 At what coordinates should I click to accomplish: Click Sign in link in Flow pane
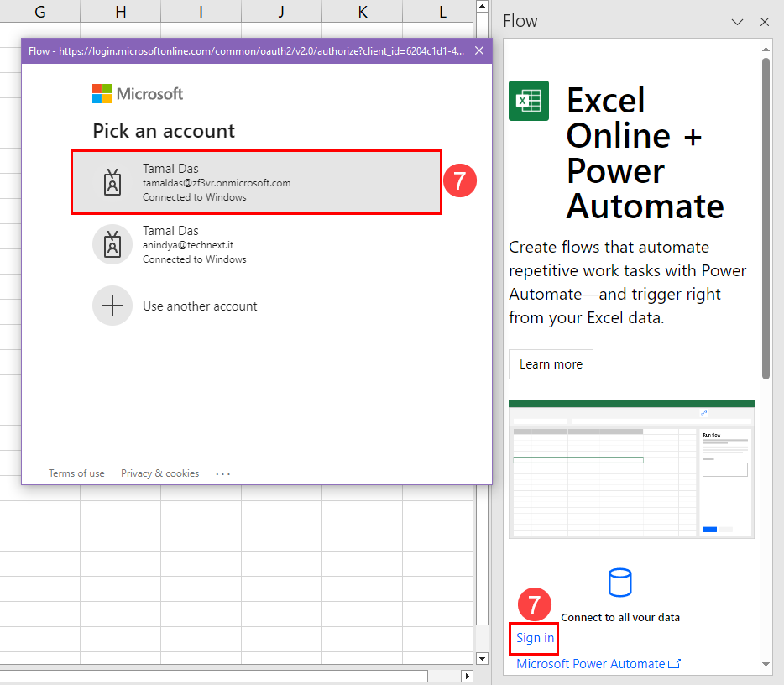click(x=535, y=637)
